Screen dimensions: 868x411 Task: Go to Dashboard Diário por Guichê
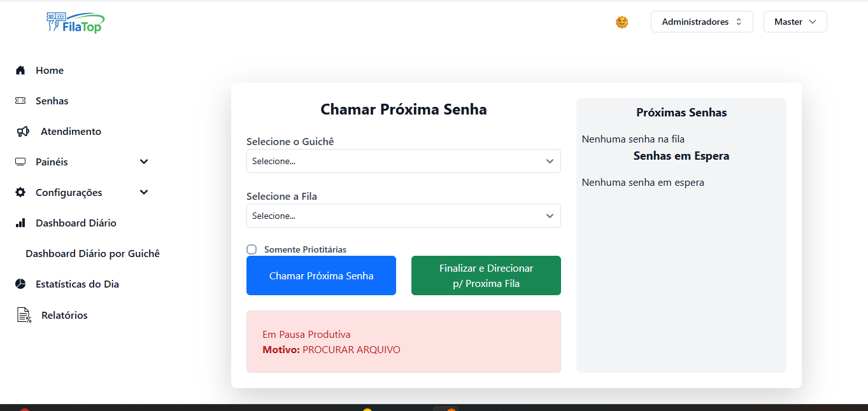(92, 254)
